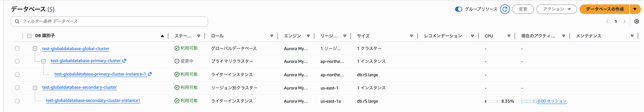The image size is (644, 112).
Task: Click the magnifier icon in the filter field
Action: pos(17,21)
